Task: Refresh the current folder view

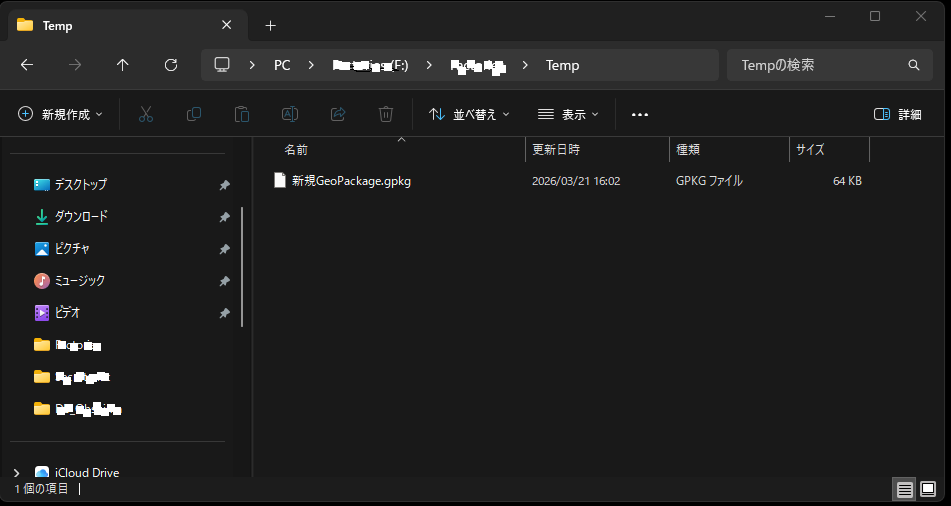Action: (x=171, y=65)
